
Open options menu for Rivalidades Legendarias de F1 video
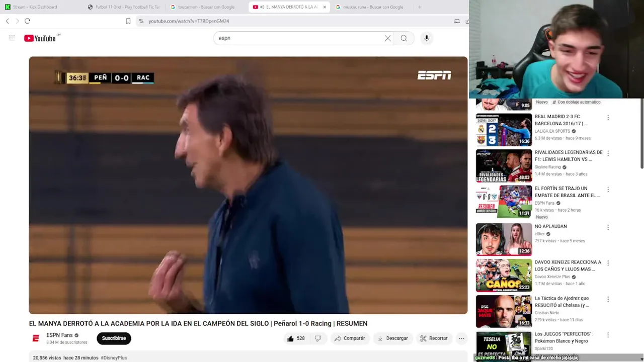click(x=608, y=153)
